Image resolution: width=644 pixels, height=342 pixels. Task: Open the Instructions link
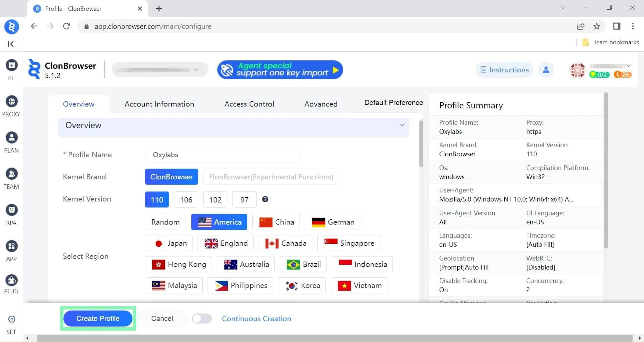504,70
